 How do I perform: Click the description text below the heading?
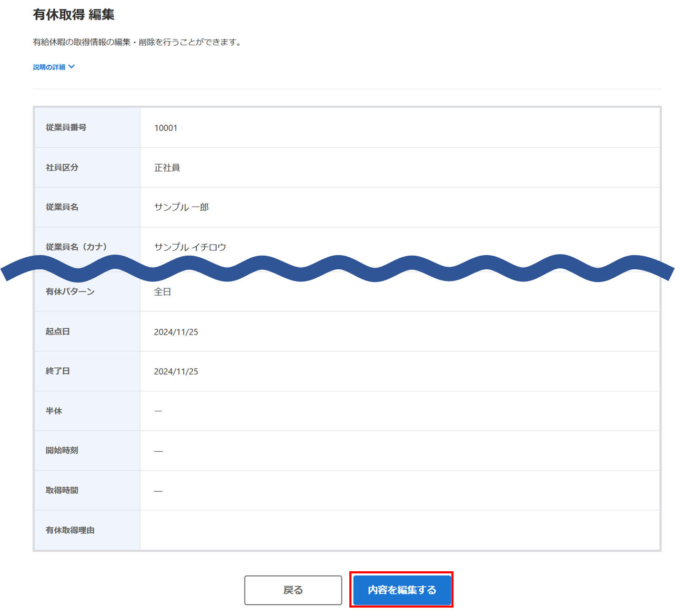pos(138,42)
